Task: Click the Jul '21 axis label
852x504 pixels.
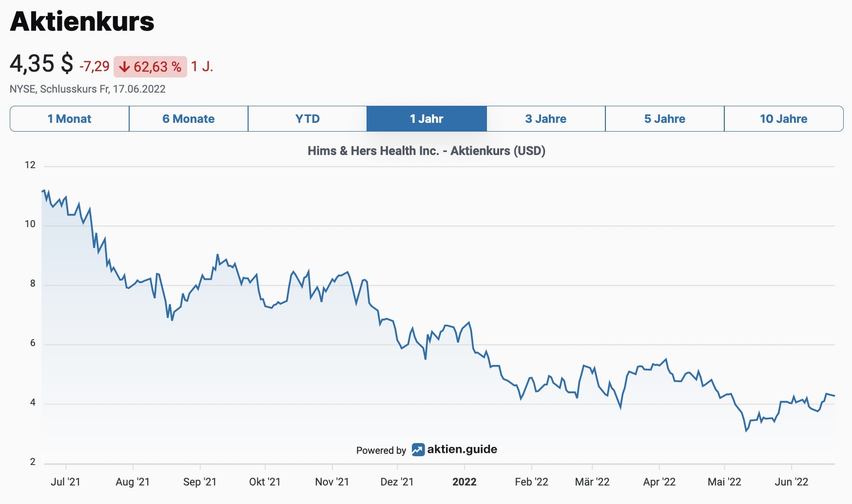Action: (65, 482)
